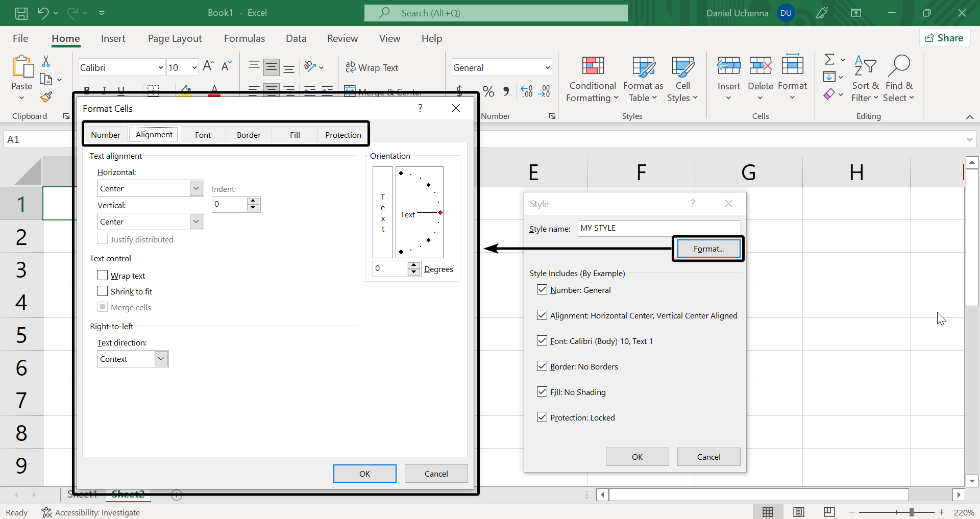
Task: Click the Format... button in Style dialog
Action: point(708,249)
